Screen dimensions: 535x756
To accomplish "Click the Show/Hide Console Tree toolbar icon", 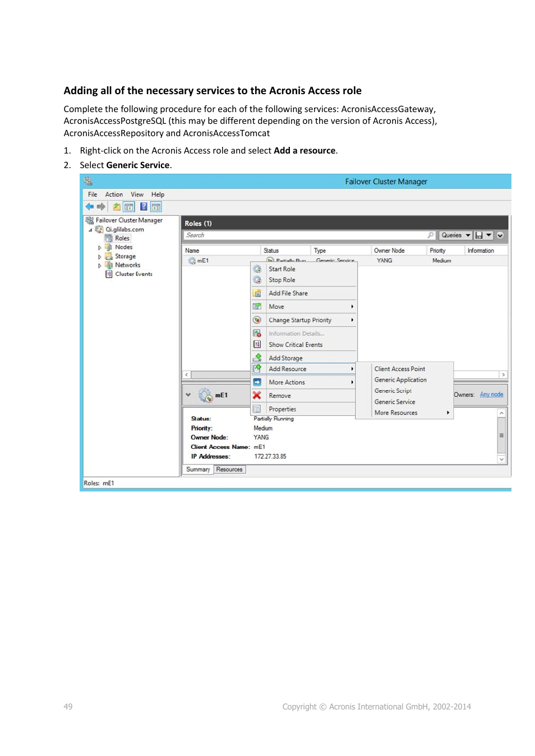I will (128, 207).
